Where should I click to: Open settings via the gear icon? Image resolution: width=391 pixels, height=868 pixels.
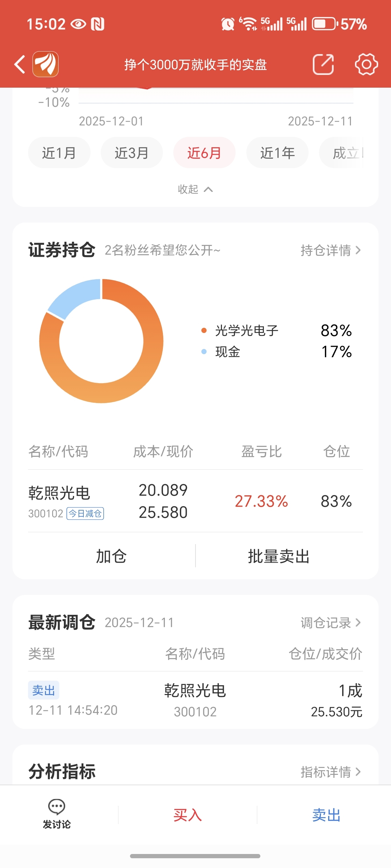366,64
